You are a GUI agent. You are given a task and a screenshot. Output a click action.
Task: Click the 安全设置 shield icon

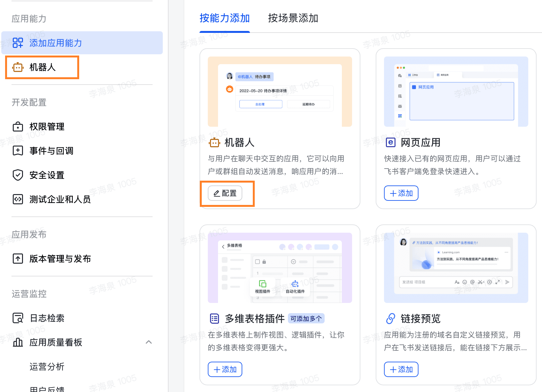[x=18, y=175]
